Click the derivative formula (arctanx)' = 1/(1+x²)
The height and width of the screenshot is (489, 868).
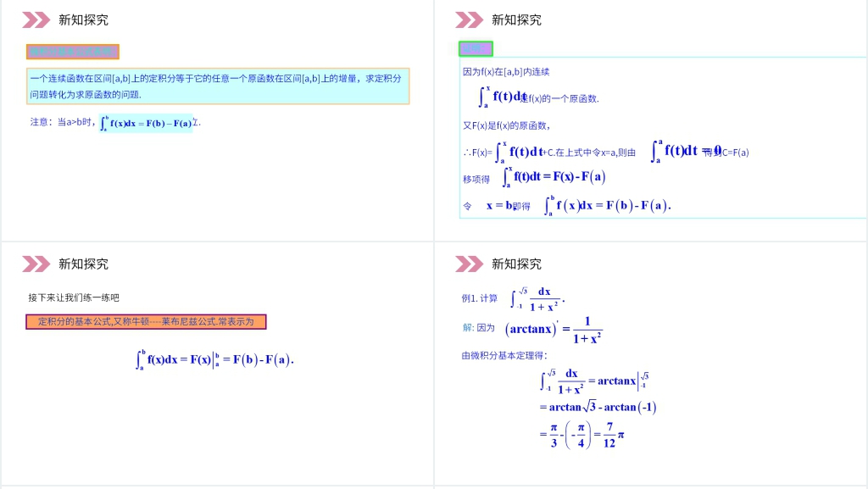pyautogui.click(x=553, y=330)
